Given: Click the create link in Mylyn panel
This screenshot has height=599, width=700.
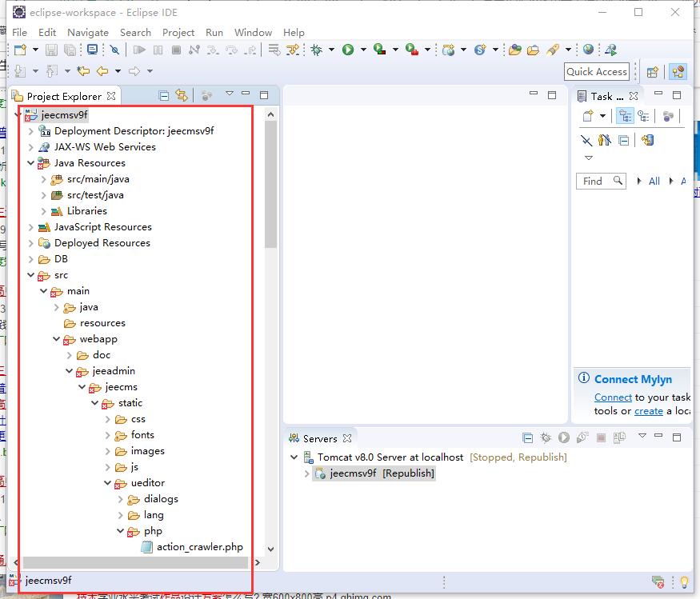Looking at the screenshot, I should pyautogui.click(x=648, y=411).
